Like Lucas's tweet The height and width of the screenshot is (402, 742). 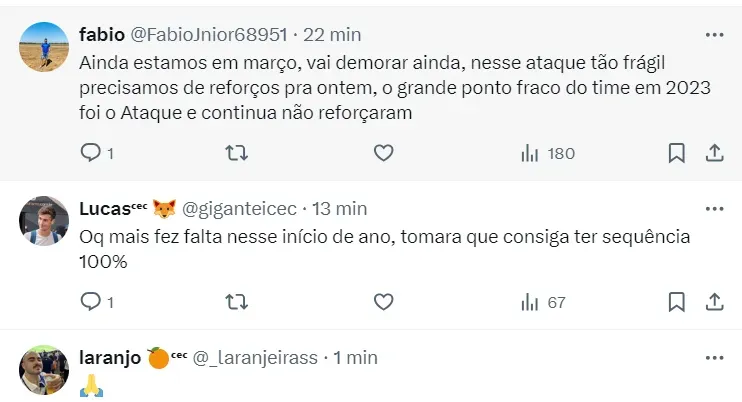click(383, 301)
